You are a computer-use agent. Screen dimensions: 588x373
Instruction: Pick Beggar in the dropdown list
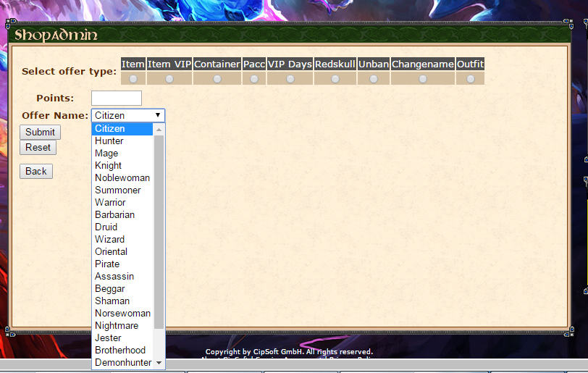[122, 289]
